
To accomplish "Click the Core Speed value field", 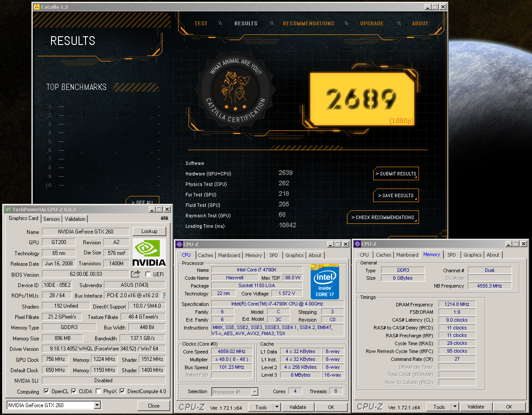I will click(232, 351).
